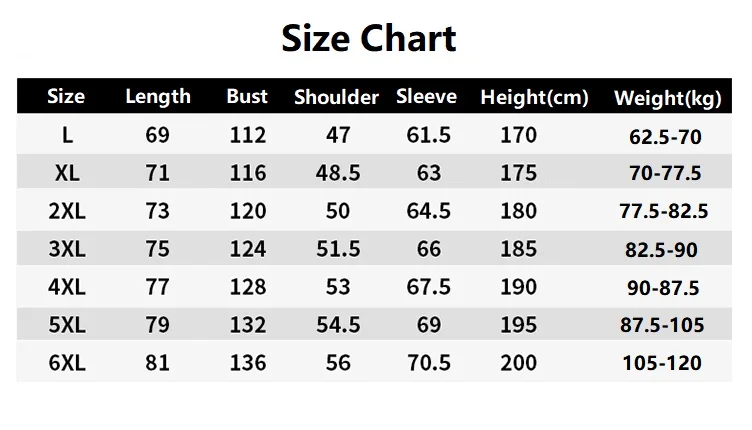Click sleeve value 67.5
Image resolution: width=752 pixels, height=430 pixels.
428,287
